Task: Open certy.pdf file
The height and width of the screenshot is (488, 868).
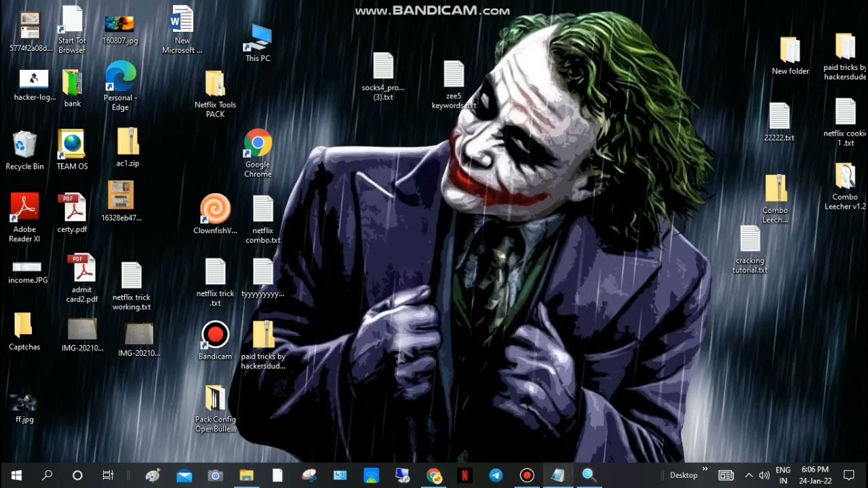Action: [73, 213]
